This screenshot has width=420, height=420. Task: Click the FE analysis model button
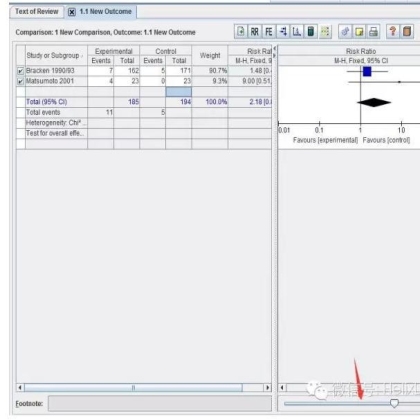269,32
